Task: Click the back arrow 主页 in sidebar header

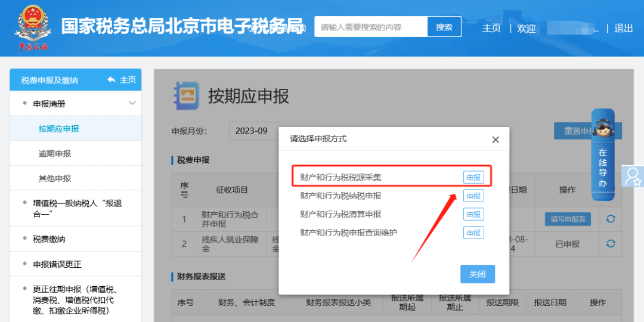Action: tap(122, 80)
